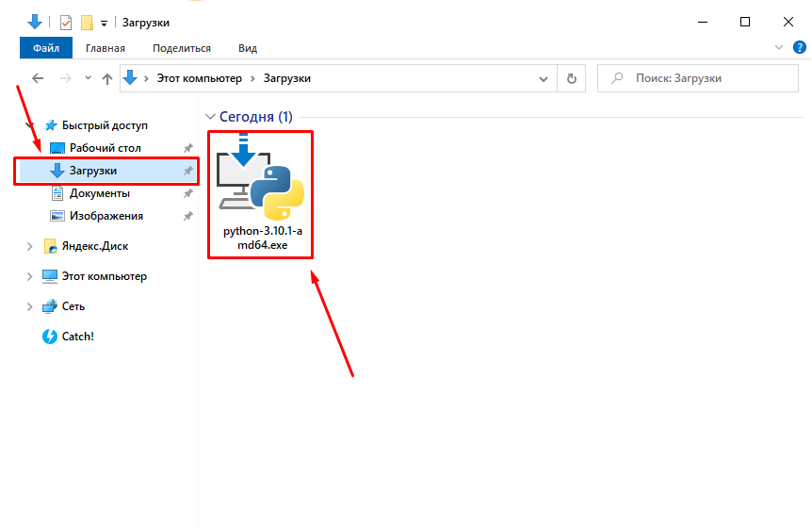812x527 pixels.
Task: Refresh the Загрузки folder view
Action: click(x=571, y=78)
